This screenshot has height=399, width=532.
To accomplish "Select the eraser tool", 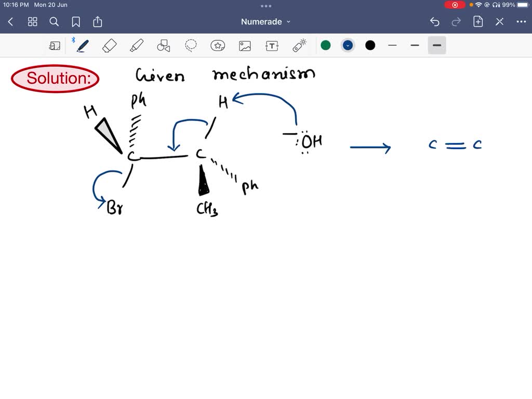I will tap(109, 45).
